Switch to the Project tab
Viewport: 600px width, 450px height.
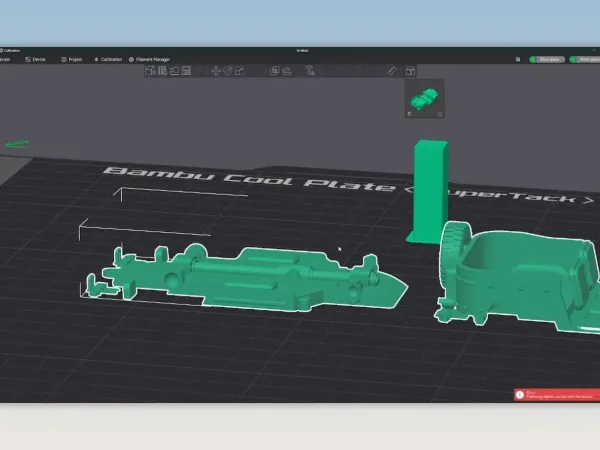(x=72, y=59)
